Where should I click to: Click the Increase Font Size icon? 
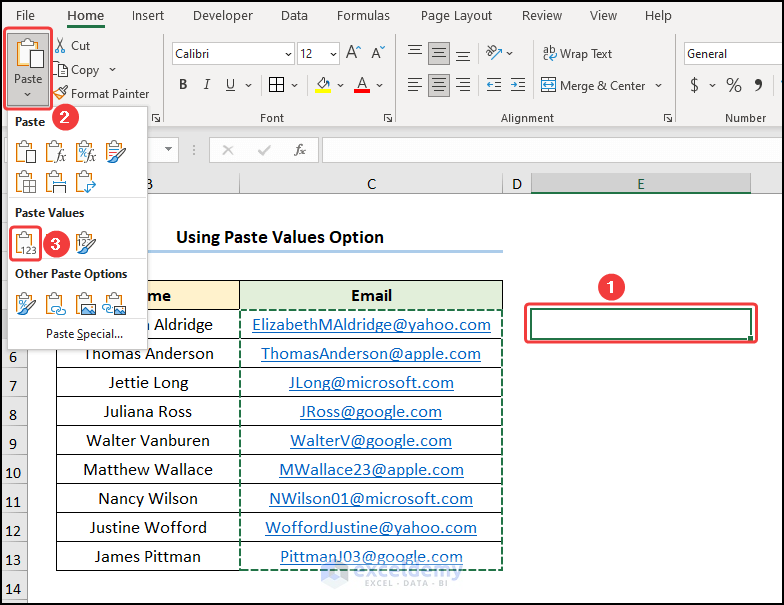354,53
